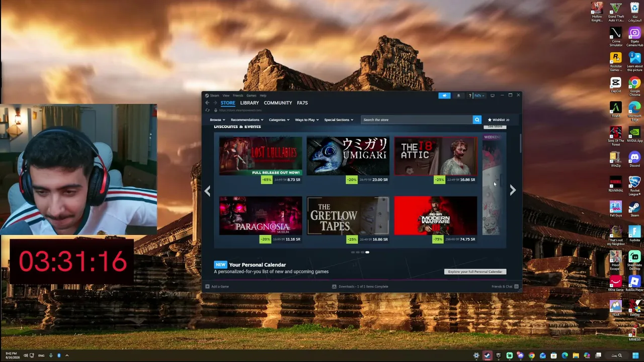Open Discord desktop shortcut
644x362 pixels.
(634, 159)
